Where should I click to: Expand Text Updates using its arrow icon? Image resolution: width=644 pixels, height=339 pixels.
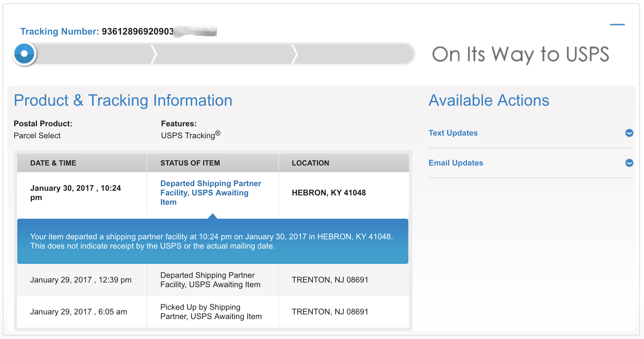click(x=629, y=133)
